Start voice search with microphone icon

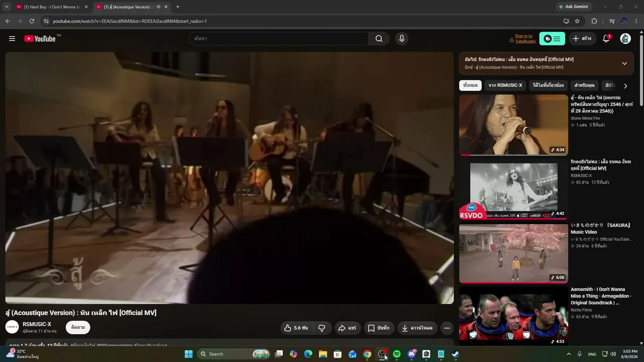pyautogui.click(x=401, y=39)
